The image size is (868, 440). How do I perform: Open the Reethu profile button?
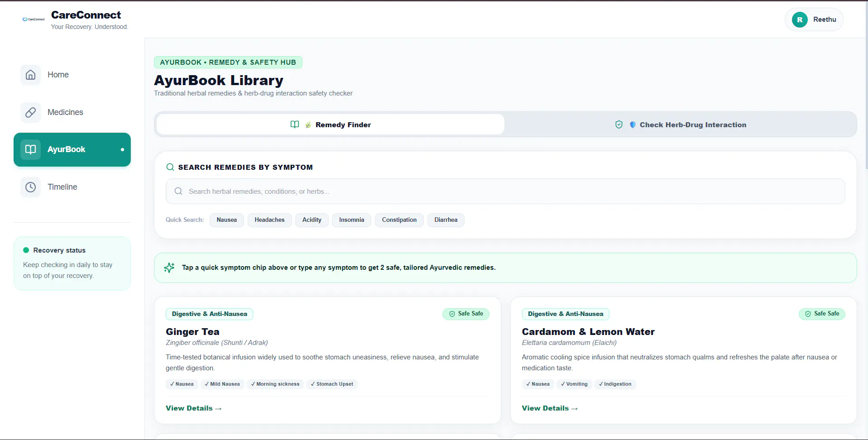[x=814, y=19]
